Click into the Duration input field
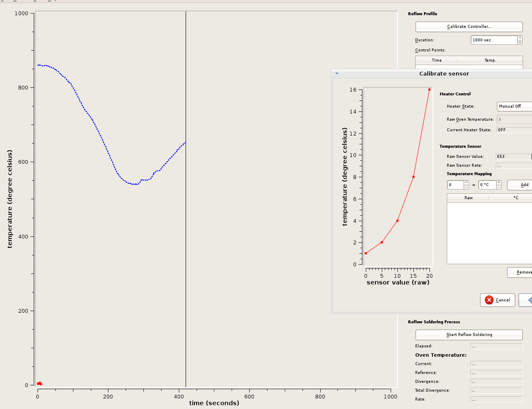This screenshot has height=409, width=532. point(494,40)
